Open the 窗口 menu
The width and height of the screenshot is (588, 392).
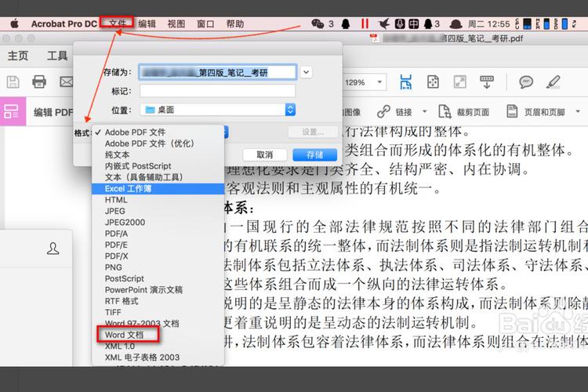[x=205, y=24]
